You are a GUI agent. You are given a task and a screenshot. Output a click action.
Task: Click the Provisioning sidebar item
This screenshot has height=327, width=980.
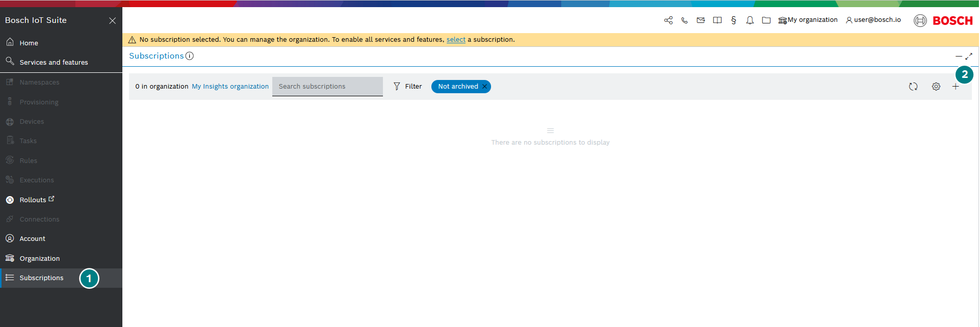(61, 102)
